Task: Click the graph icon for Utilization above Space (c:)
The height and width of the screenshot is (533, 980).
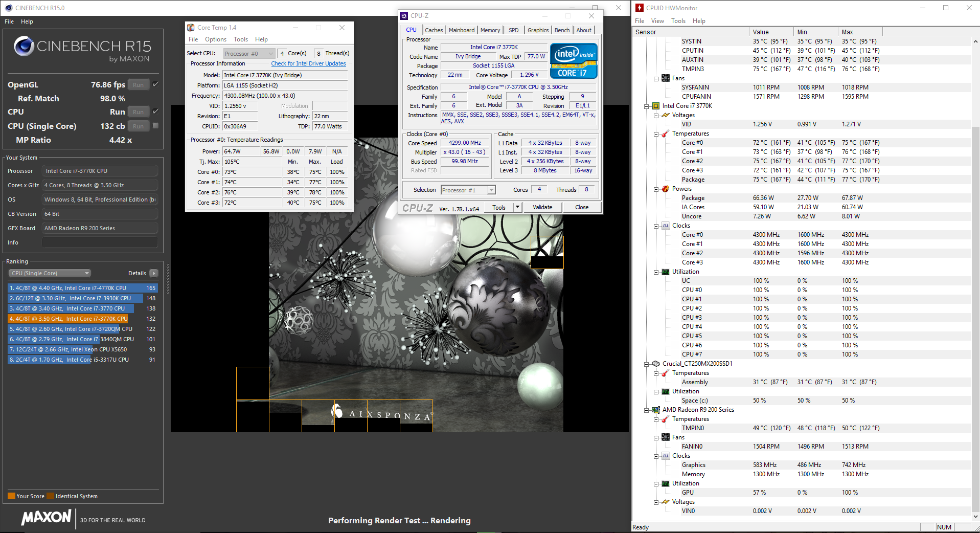Action: coord(666,391)
